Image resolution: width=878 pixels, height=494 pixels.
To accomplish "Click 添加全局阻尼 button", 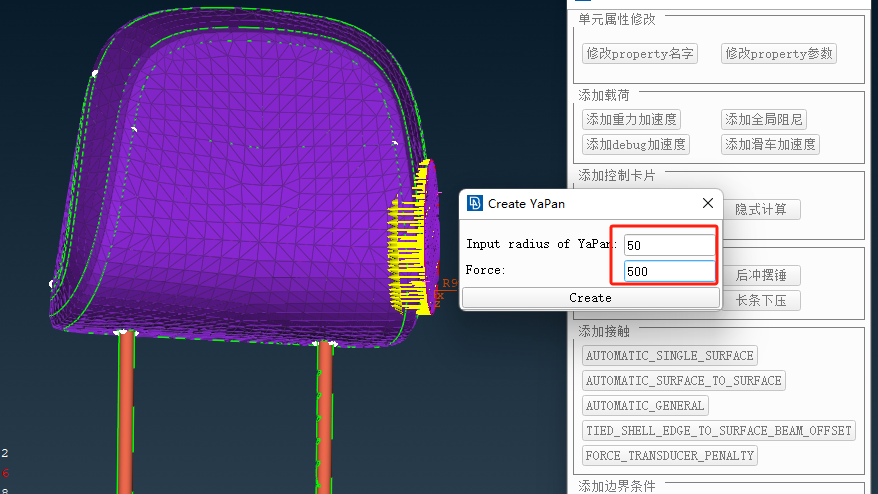I will click(x=764, y=119).
